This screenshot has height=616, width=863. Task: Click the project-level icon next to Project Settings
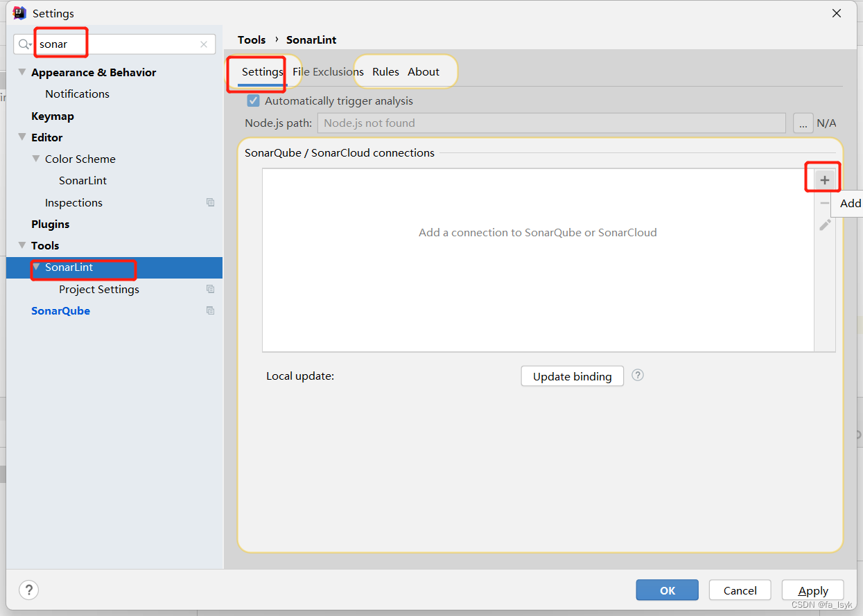point(210,289)
